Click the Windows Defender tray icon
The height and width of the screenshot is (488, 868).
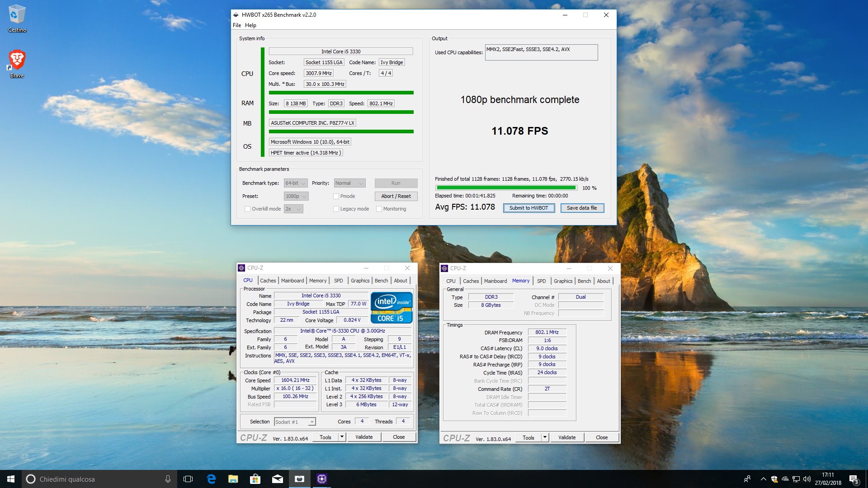point(774,479)
